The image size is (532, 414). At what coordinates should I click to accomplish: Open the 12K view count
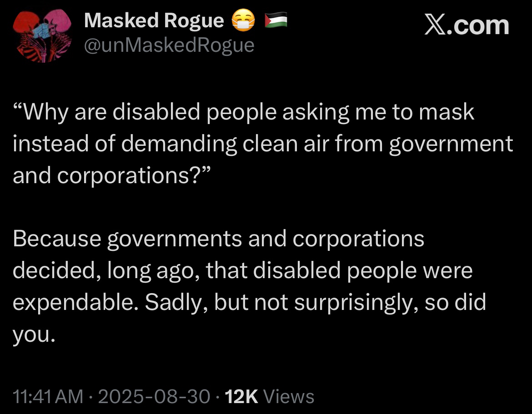pyautogui.click(x=242, y=396)
